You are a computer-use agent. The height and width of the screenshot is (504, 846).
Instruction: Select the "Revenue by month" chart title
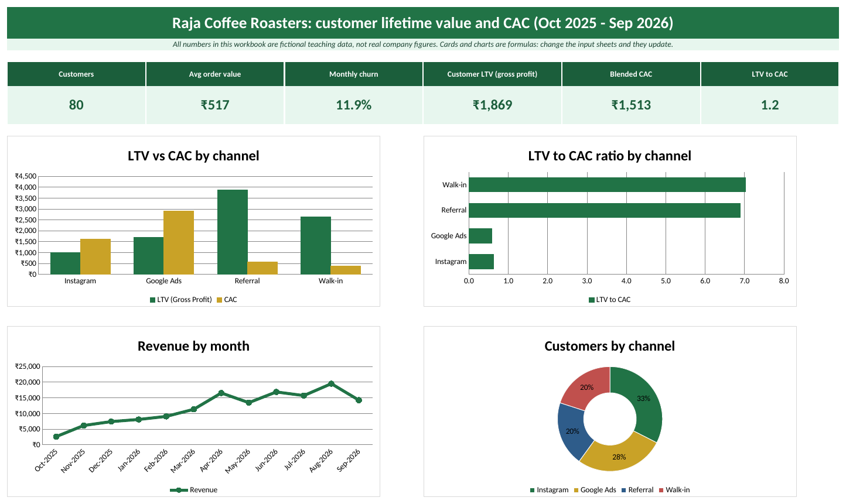[193, 346]
